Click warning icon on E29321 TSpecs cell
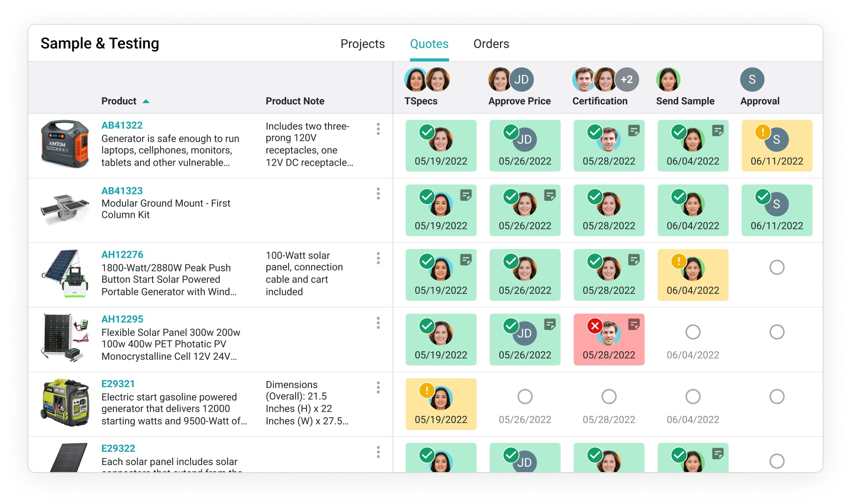The image size is (851, 504). [426, 390]
